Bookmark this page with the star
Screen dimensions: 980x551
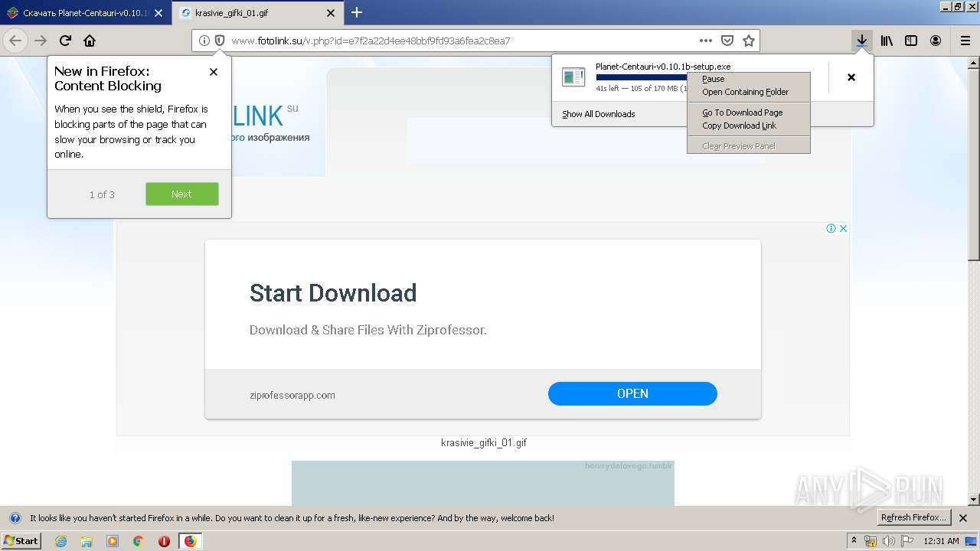749,41
